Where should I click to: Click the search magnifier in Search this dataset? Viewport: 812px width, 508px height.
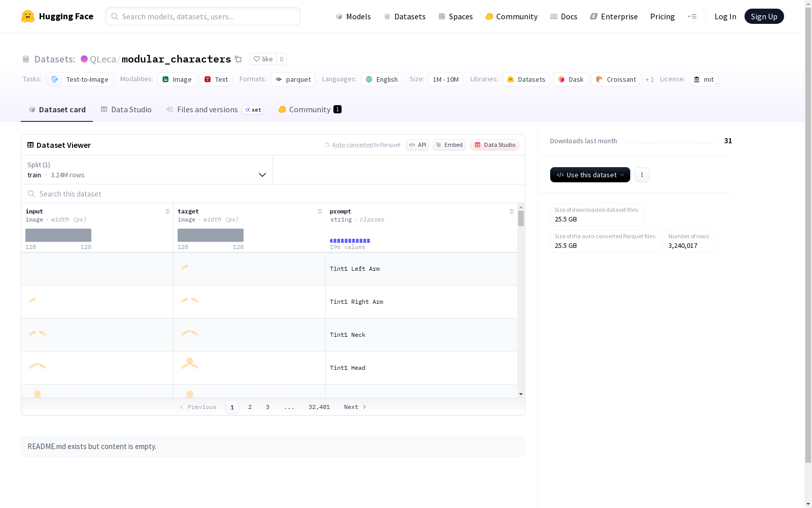point(31,194)
